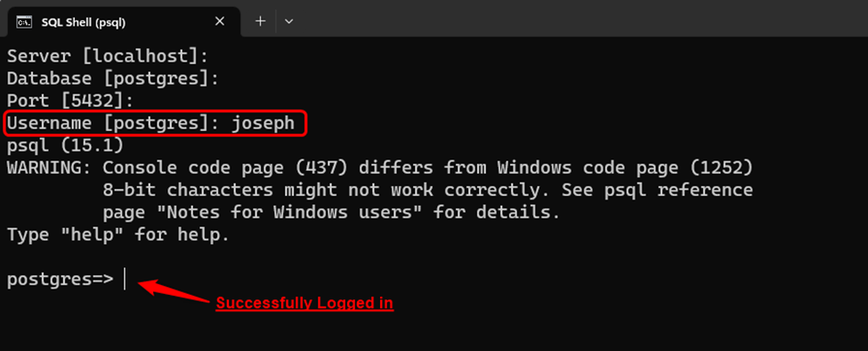Close the SQL Shell (psql) tab
The image size is (868, 351).
click(220, 21)
